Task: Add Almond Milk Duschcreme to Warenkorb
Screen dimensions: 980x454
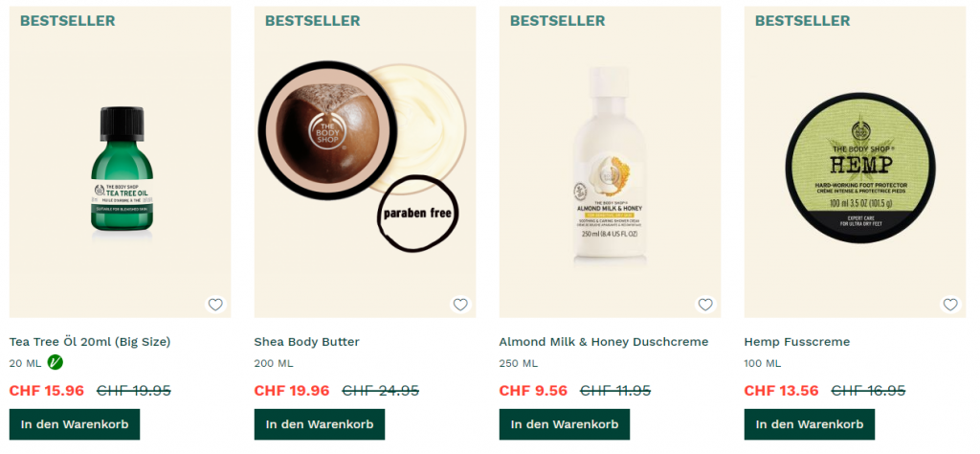Action: point(565,424)
